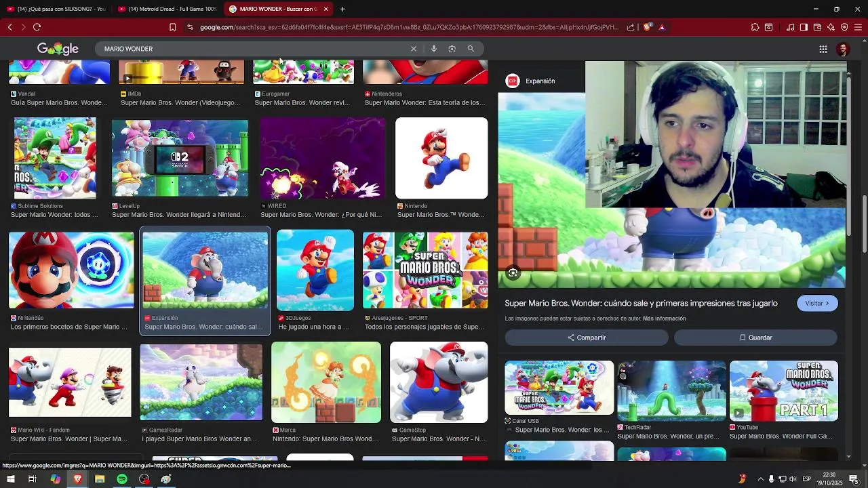Click the taskbar clock showing 22:30

pos(829,479)
